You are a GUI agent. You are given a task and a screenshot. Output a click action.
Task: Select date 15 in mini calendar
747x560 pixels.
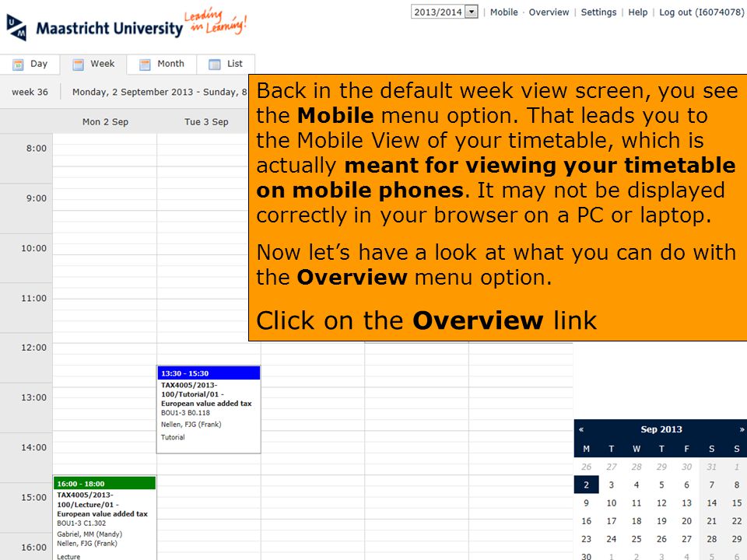click(737, 503)
